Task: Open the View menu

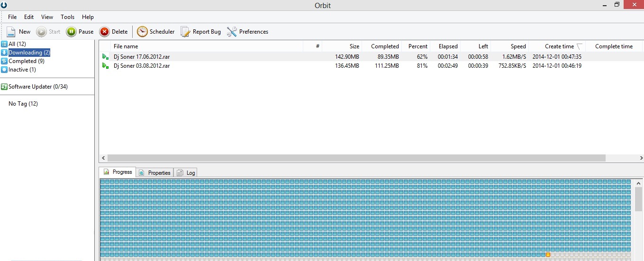Action: coord(47,17)
